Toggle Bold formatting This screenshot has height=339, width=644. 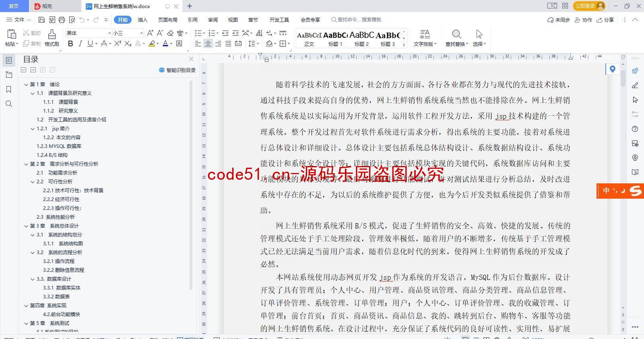point(70,43)
